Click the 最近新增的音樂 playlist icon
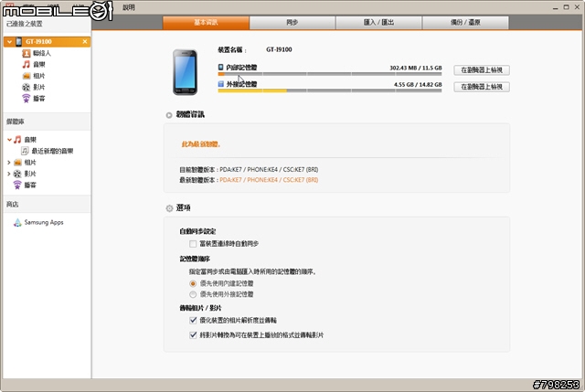The image size is (585, 392). tap(25, 151)
